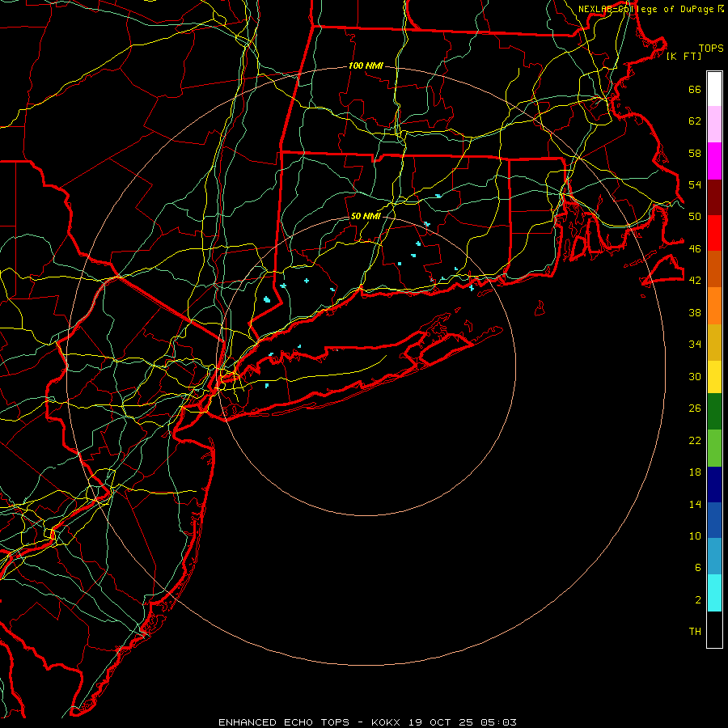
Task: Click the 46 legend value label
Action: (695, 248)
